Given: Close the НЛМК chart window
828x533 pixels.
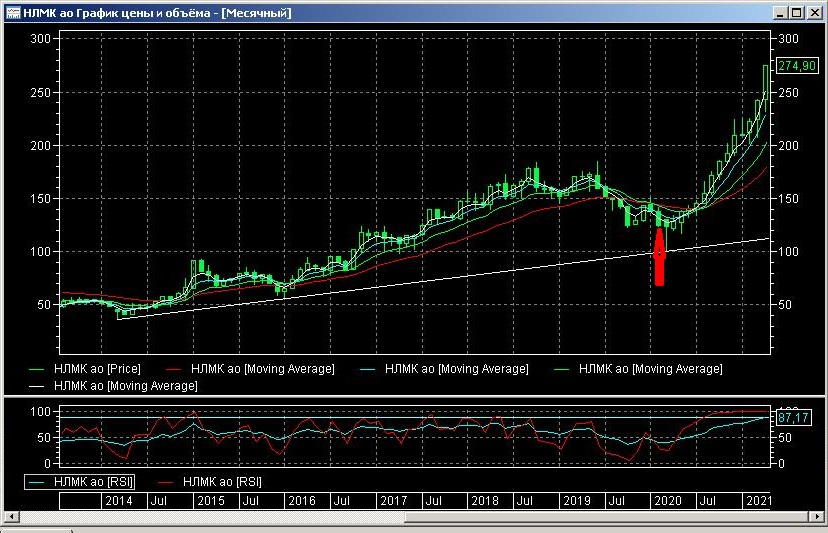Looking at the screenshot, I should tap(815, 13).
